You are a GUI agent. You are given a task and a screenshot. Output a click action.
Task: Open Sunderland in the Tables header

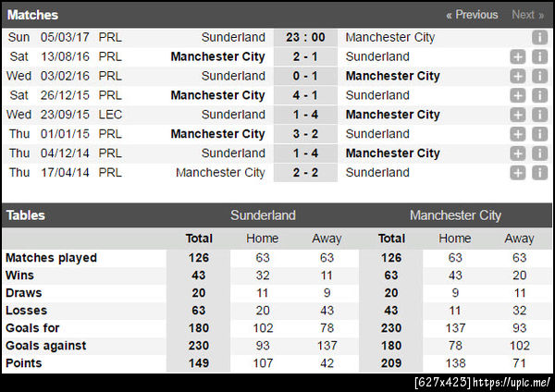263,215
